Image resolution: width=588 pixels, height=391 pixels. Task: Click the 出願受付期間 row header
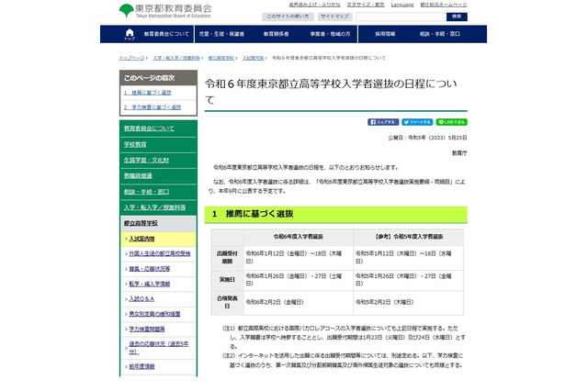[227, 257]
